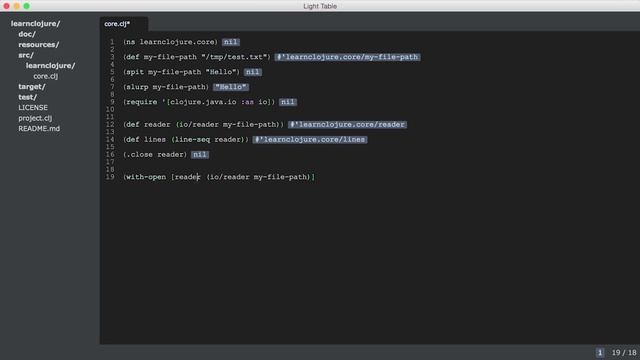Click the (ns learnclojure.core) code
Viewport: 640px width, 360px height.
click(171, 42)
